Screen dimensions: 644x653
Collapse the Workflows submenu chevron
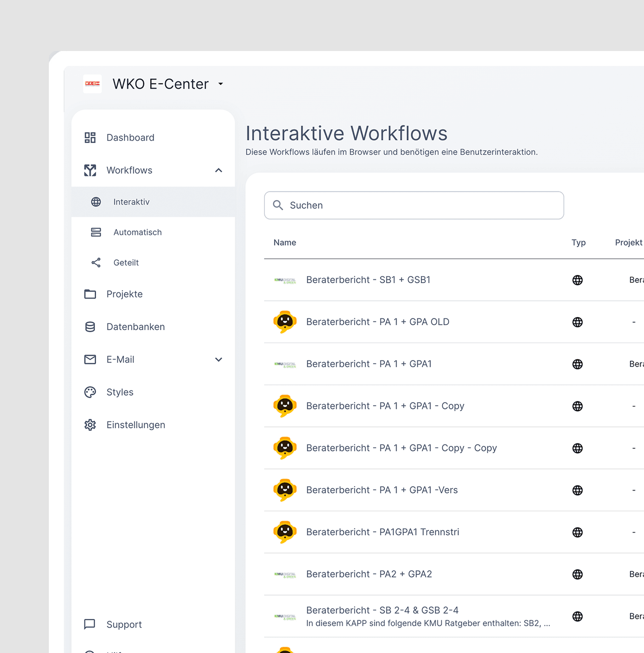pyautogui.click(x=218, y=170)
